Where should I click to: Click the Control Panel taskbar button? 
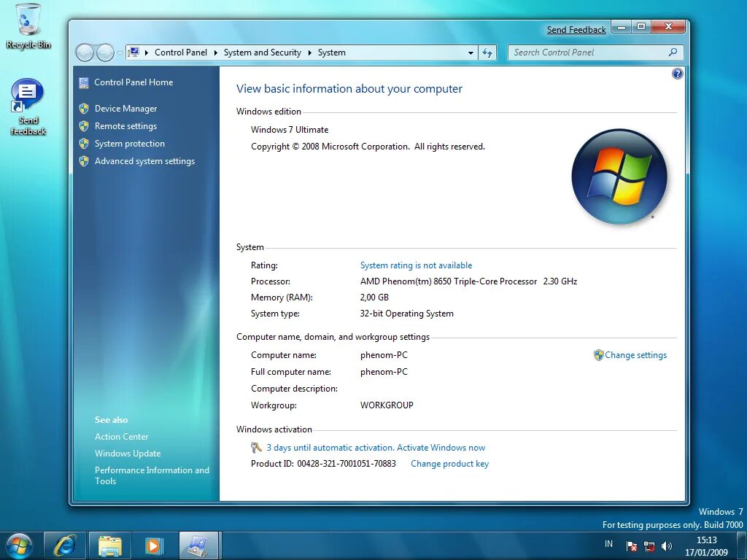click(x=198, y=545)
